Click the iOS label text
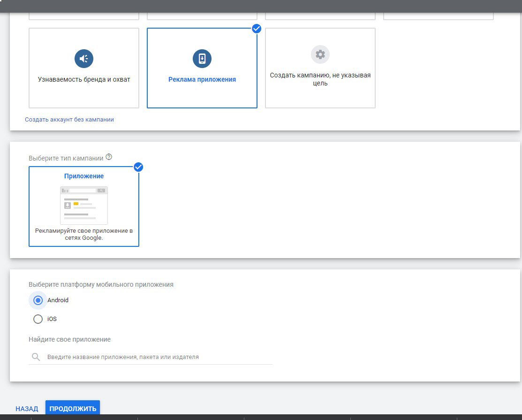This screenshot has width=522, height=420. 52,319
